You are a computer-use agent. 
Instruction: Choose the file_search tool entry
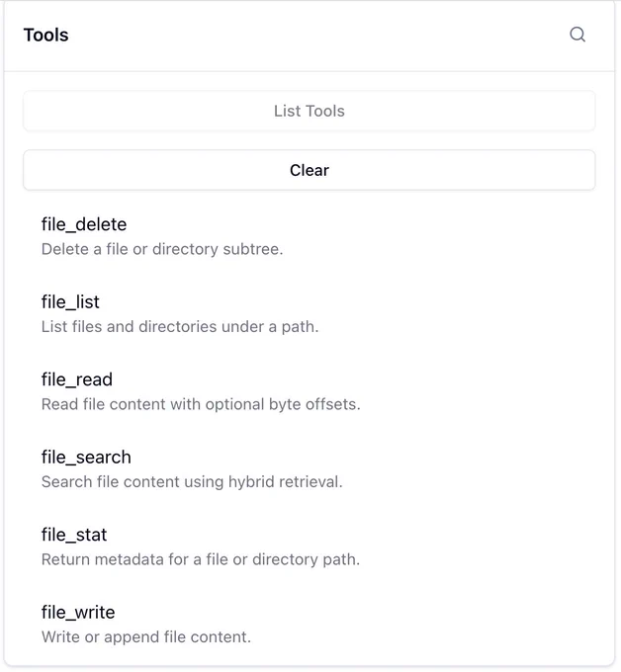[x=310, y=468]
